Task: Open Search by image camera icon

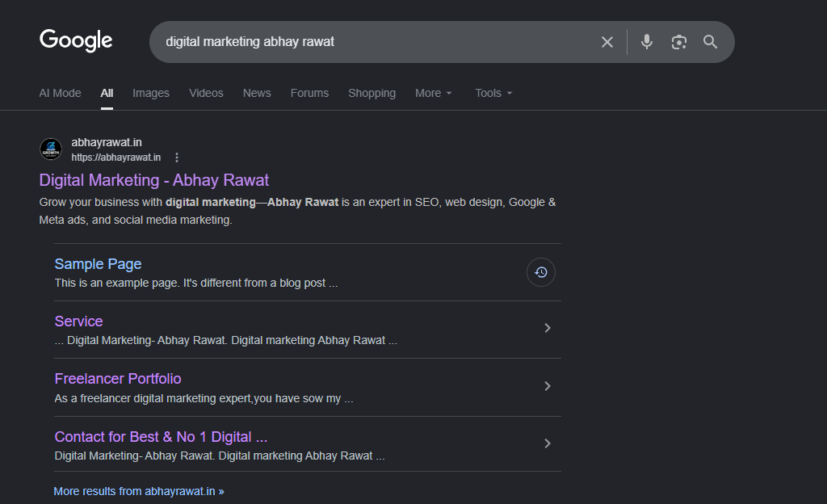Action: pyautogui.click(x=678, y=42)
